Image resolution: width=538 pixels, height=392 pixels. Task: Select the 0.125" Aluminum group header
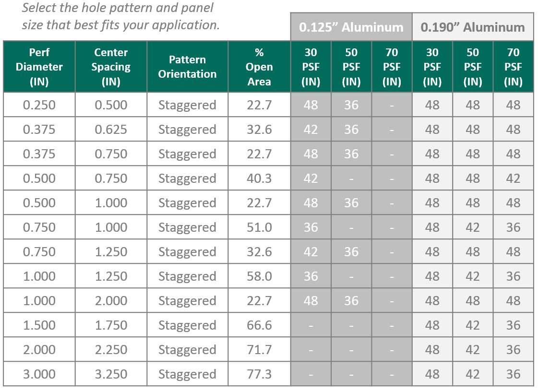(351, 27)
